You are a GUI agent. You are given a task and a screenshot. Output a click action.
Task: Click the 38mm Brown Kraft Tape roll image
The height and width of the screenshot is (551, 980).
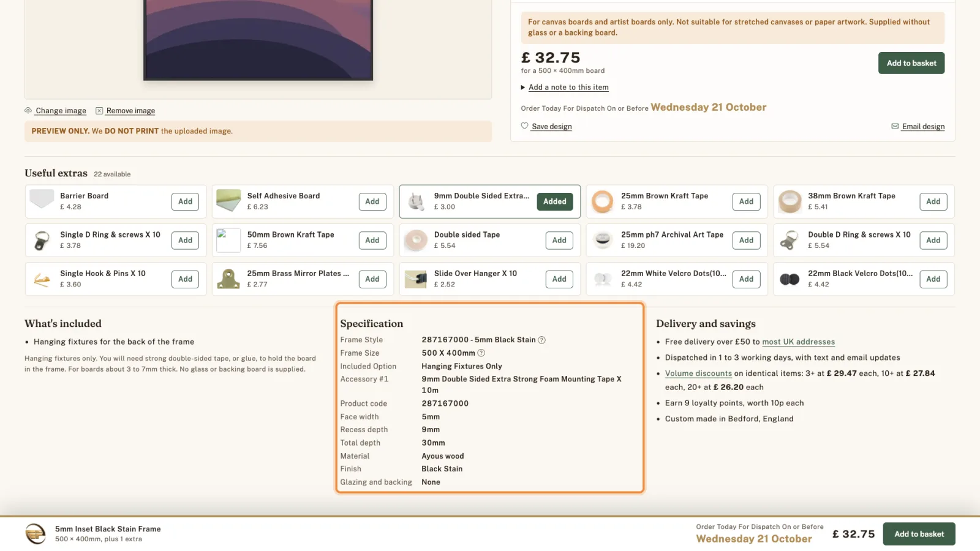pos(790,201)
